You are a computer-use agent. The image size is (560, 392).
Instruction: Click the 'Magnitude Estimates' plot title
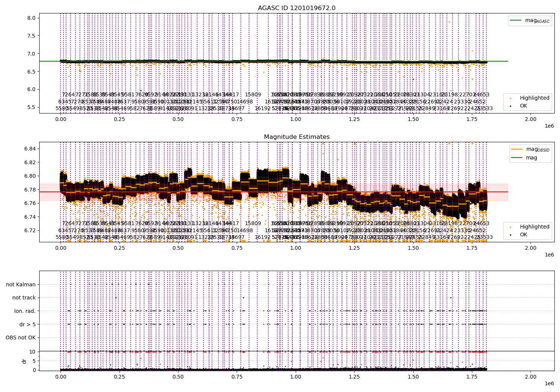(297, 137)
